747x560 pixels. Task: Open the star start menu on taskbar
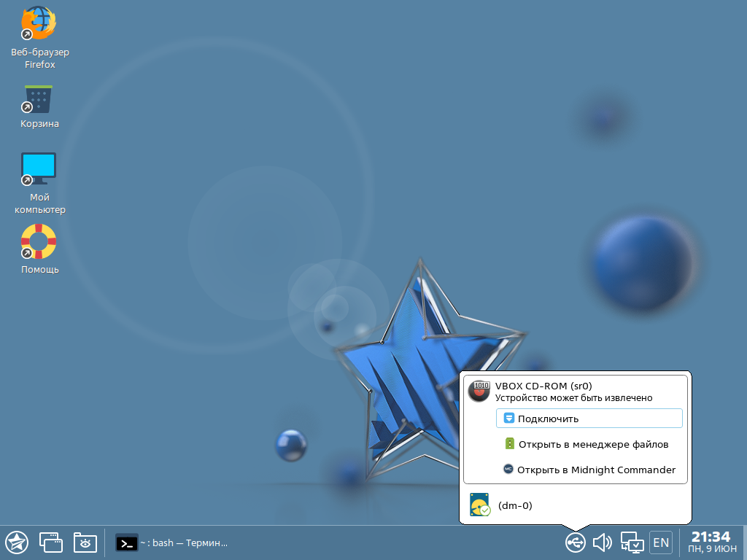tap(18, 542)
